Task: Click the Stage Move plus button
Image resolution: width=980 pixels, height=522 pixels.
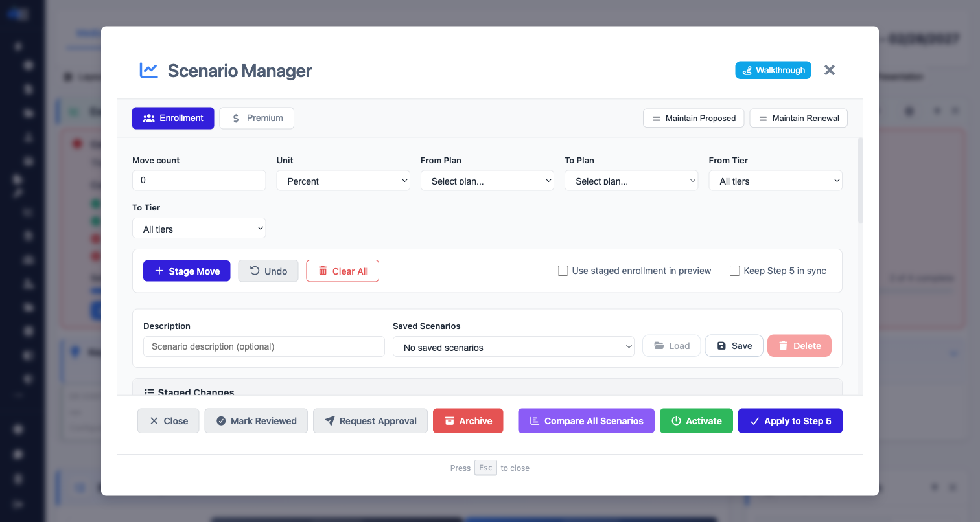Action: 187,271
